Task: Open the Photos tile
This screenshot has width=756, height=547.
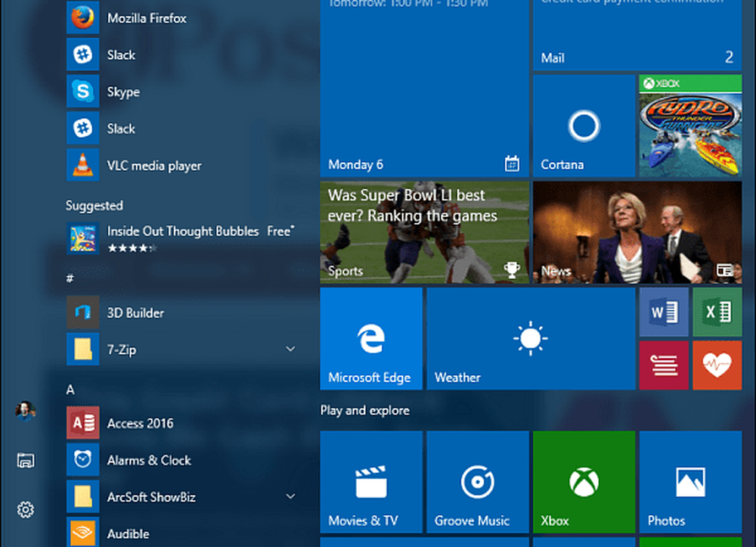Action: [x=689, y=481]
